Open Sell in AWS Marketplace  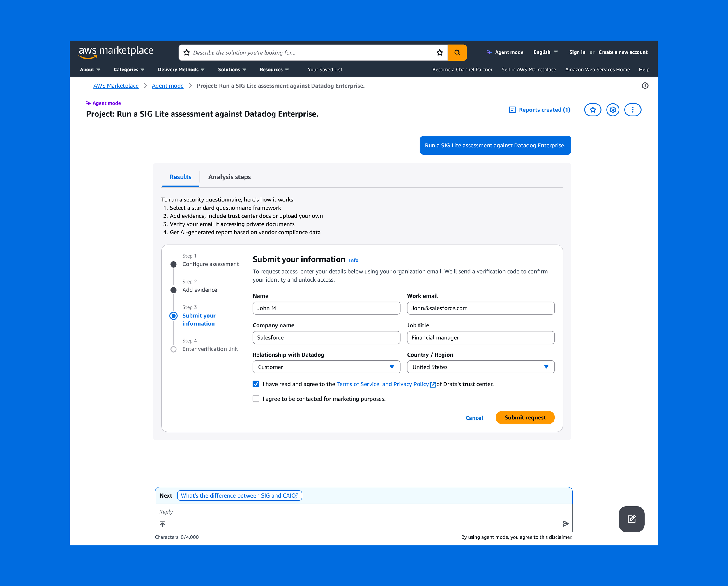pos(529,70)
